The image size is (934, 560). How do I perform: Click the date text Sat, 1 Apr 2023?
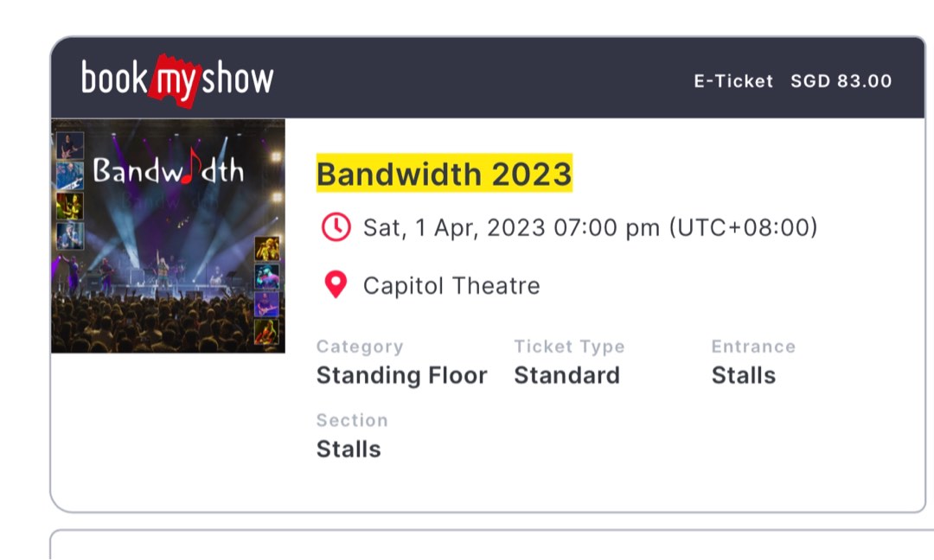(x=591, y=227)
